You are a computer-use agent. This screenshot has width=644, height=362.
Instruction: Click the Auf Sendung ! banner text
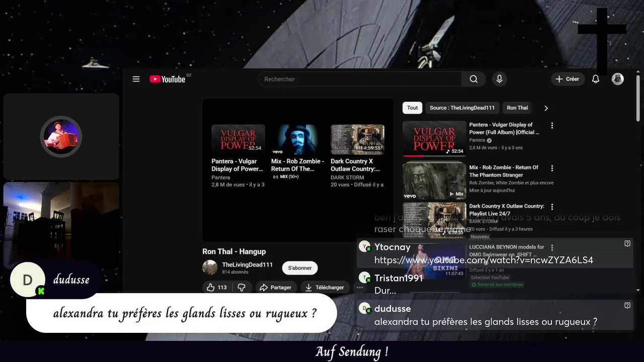352,351
